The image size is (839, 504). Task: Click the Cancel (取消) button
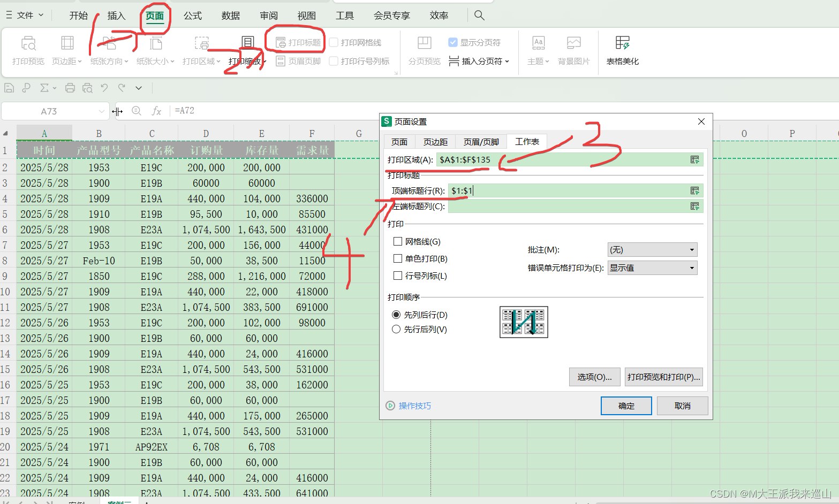click(x=683, y=406)
